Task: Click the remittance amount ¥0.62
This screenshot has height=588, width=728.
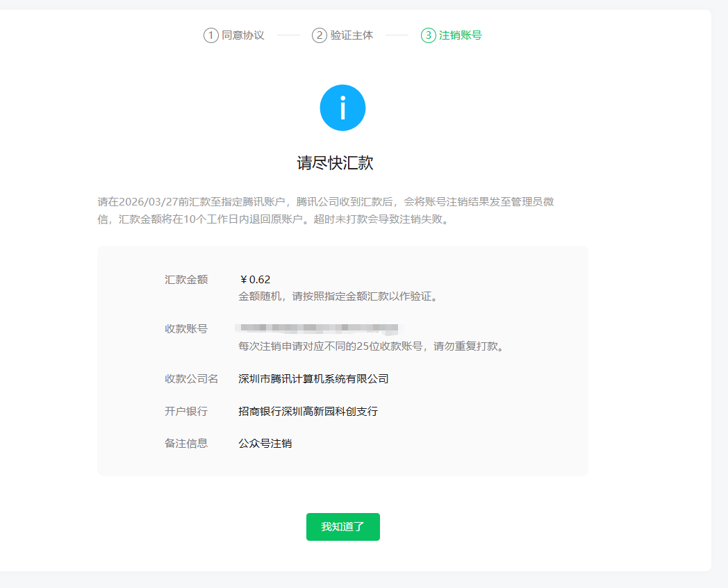Action: click(x=255, y=279)
